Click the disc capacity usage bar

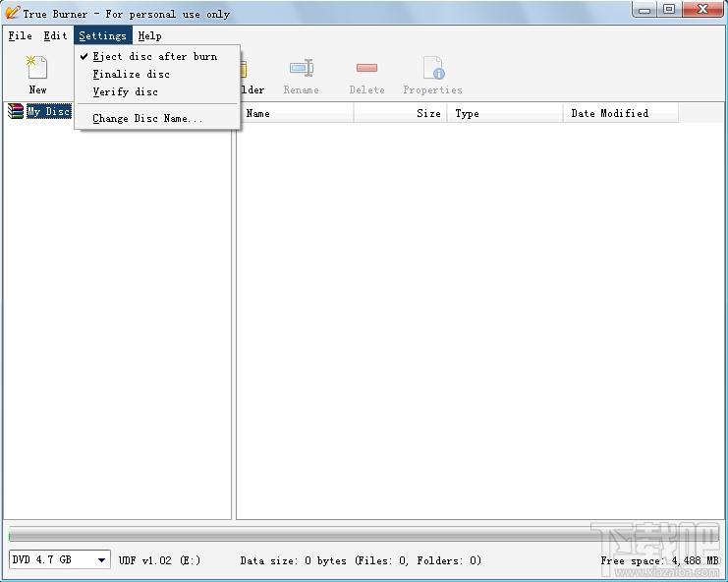[x=364, y=534]
